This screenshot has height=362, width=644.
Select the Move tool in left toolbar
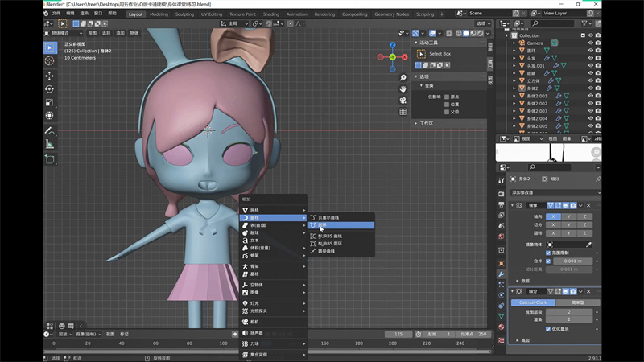point(49,76)
